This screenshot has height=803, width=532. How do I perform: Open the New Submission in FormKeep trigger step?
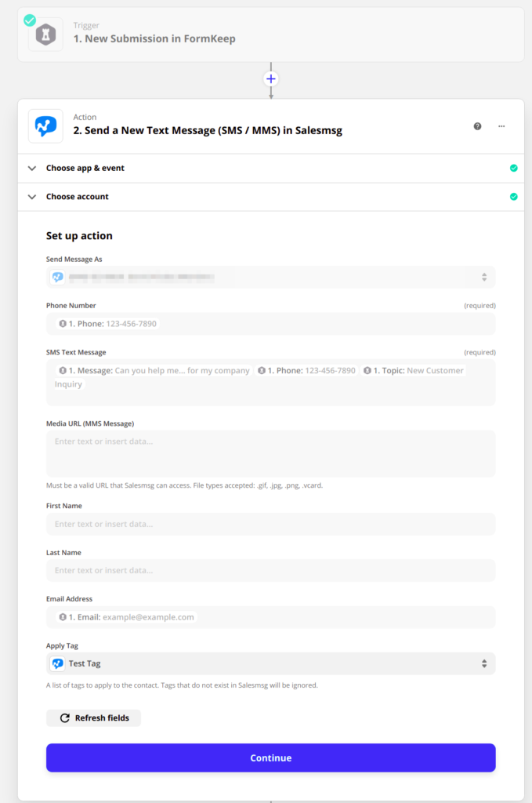[x=154, y=38]
